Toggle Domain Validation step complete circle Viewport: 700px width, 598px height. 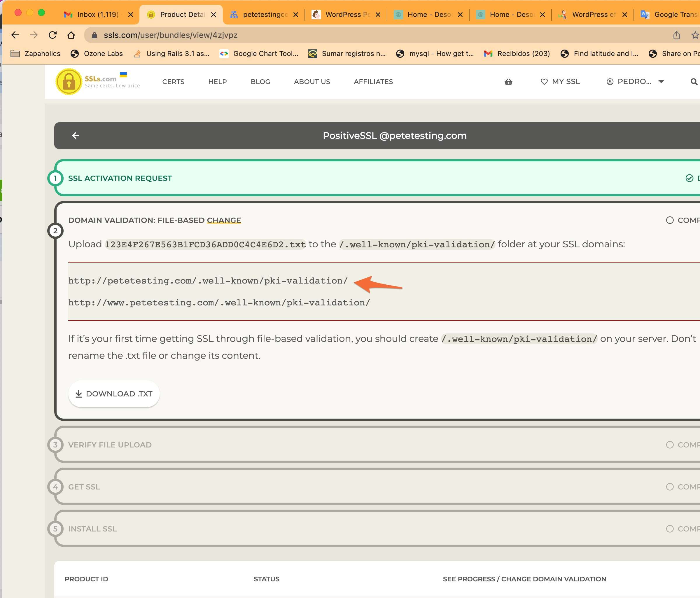tap(670, 220)
